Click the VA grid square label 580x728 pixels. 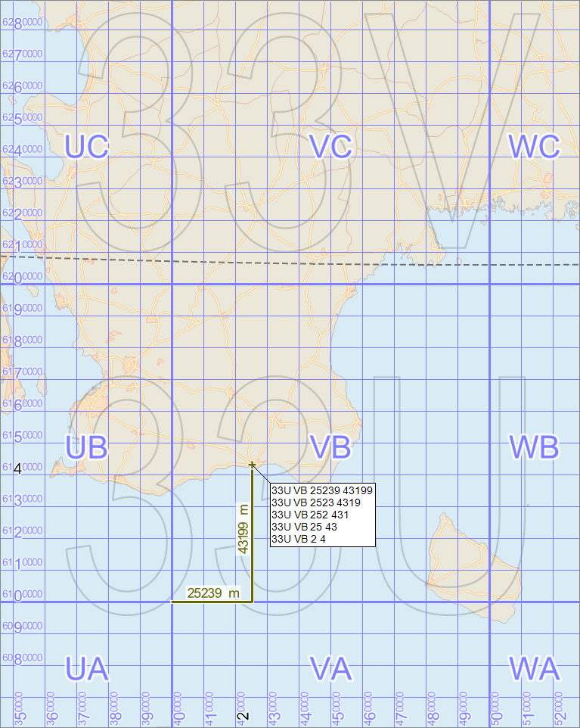click(x=331, y=669)
